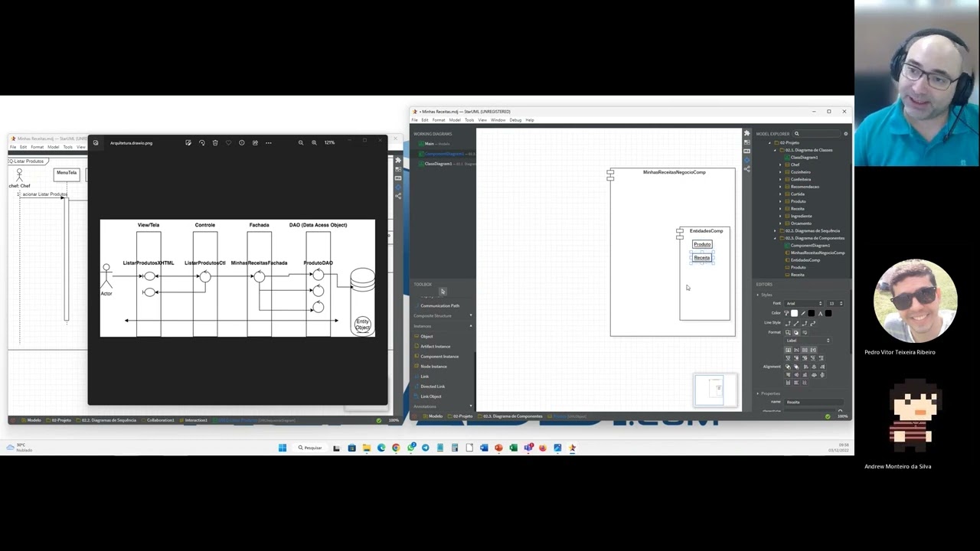The height and width of the screenshot is (551, 980).
Task: Click white fill color swatch
Action: 794,313
